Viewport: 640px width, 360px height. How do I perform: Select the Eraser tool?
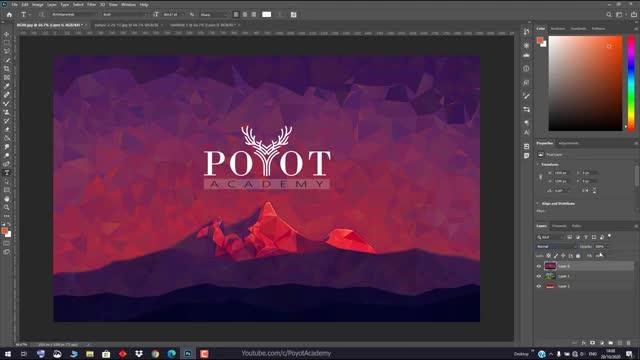point(7,129)
